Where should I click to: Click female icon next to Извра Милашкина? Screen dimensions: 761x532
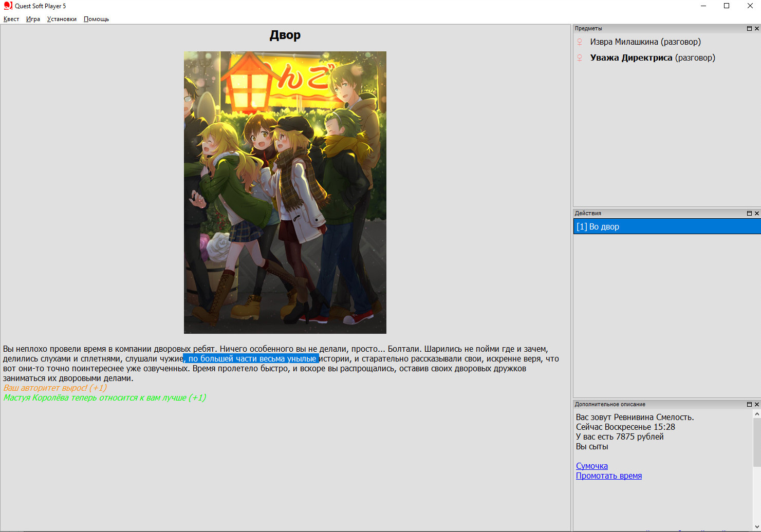tap(580, 42)
